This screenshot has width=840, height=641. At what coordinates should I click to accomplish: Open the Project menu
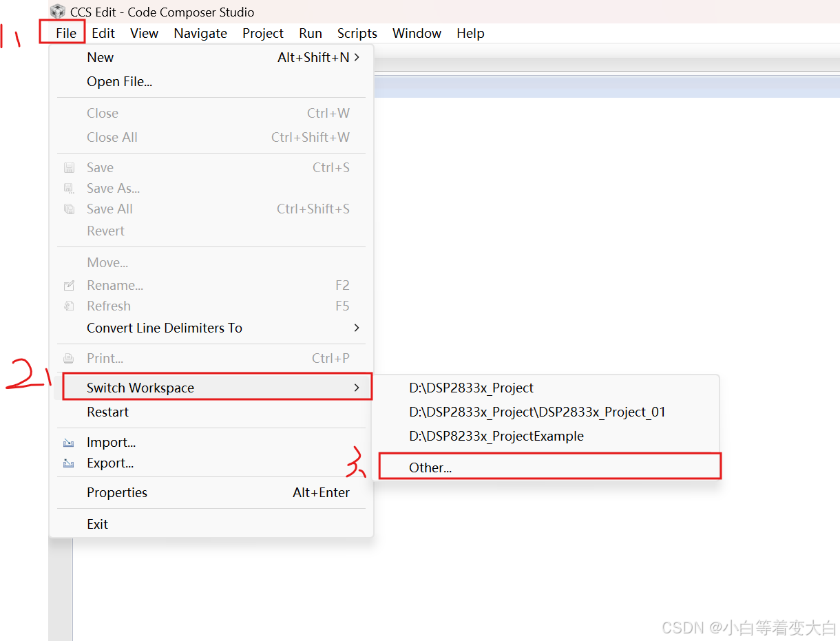(x=263, y=33)
